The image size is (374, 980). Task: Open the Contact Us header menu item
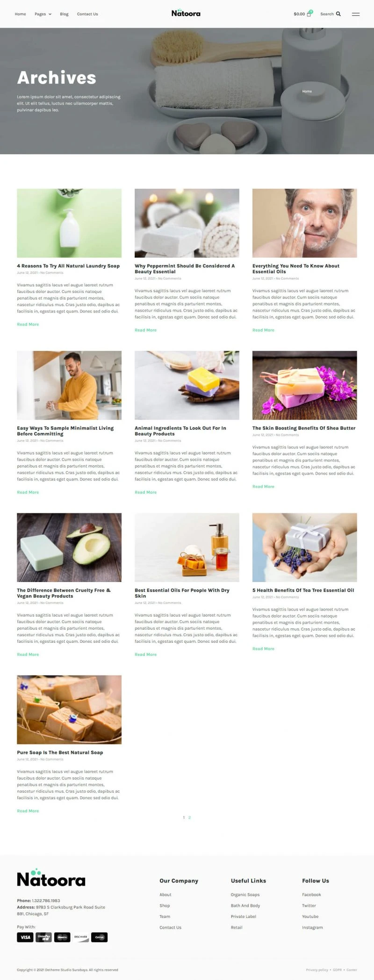[x=87, y=14]
